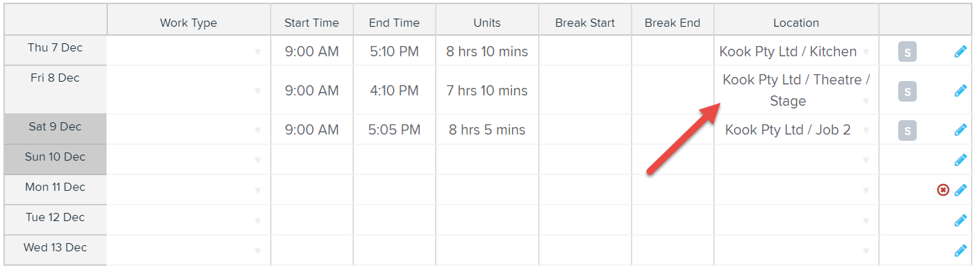
Task: Open edit pencil for Sat 9 Dec
Action: click(x=961, y=130)
